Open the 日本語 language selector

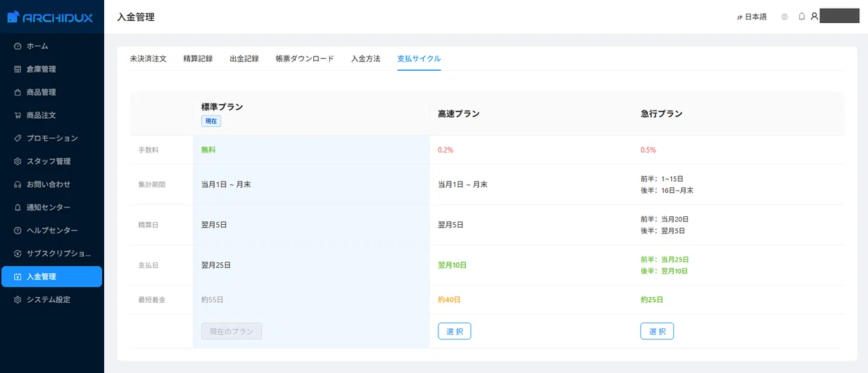click(752, 17)
